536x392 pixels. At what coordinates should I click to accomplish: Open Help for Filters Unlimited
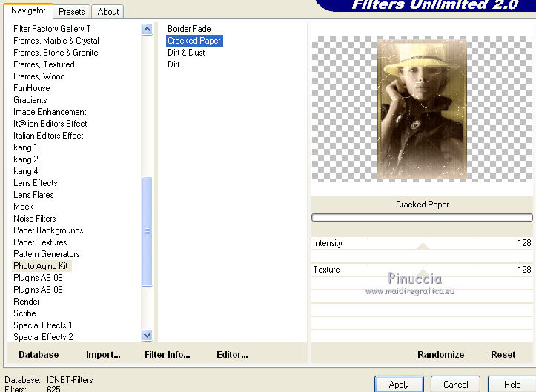(512, 385)
